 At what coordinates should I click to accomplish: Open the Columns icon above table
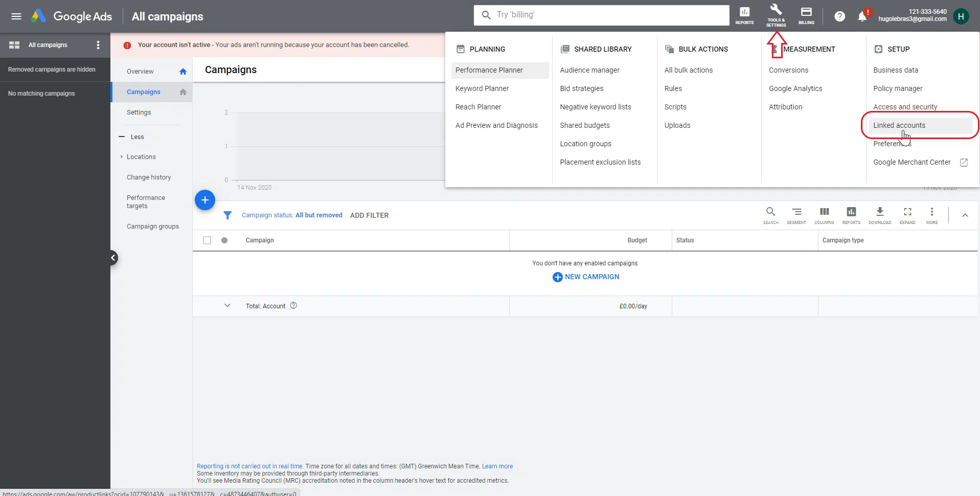(x=824, y=215)
